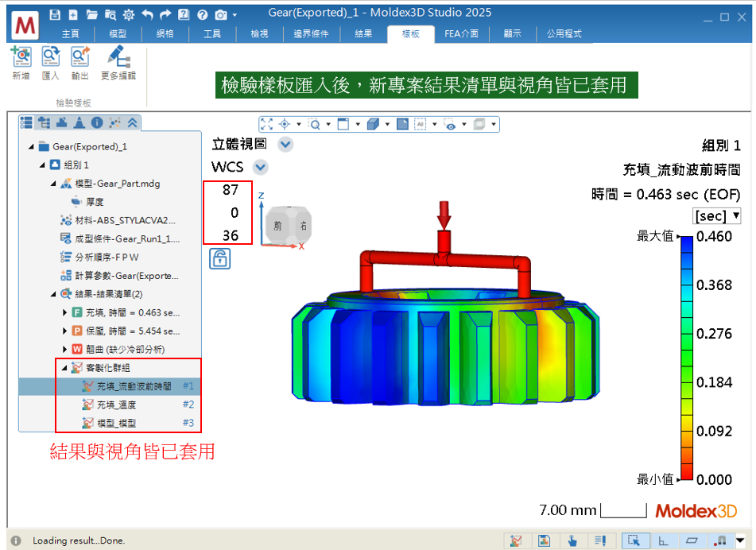Click the 新增 inspection template icon
756x550 pixels.
(x=21, y=58)
